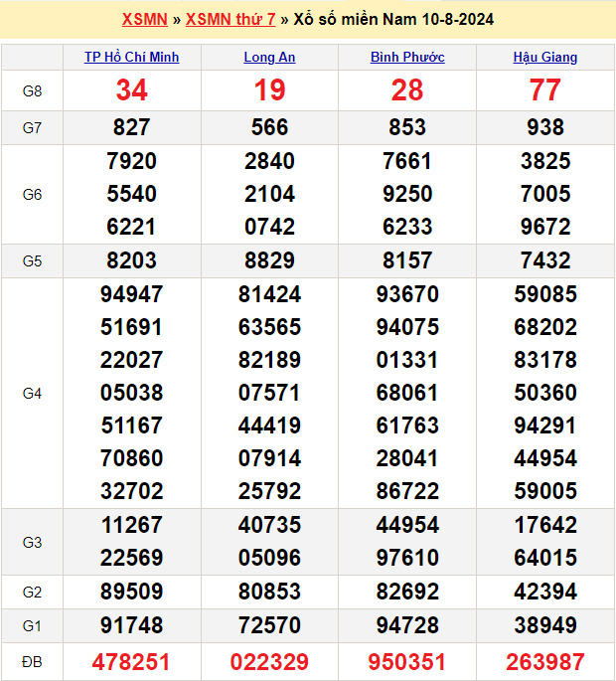The width and height of the screenshot is (616, 681).
Task: Open the XSMN link in the header
Action: (144, 20)
